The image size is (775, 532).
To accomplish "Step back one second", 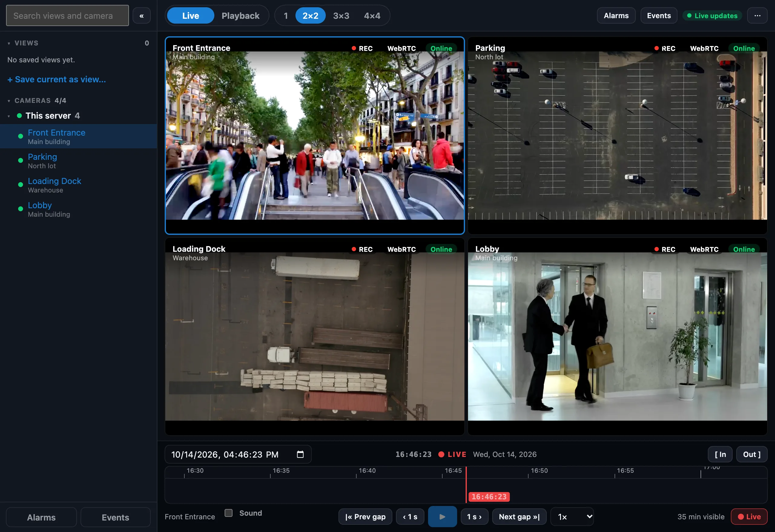I will tap(410, 517).
